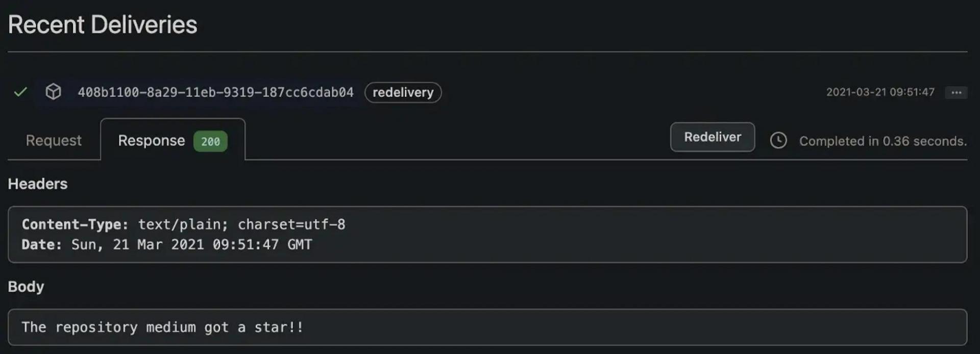Click the Headers section heading
Viewport: 980px width, 354px height.
(x=38, y=184)
